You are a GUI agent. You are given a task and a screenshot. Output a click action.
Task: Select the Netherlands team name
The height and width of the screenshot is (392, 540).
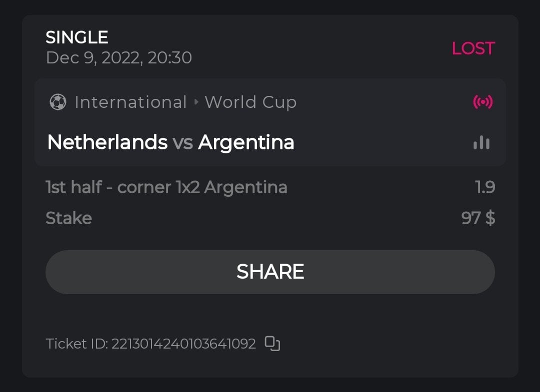pos(107,143)
